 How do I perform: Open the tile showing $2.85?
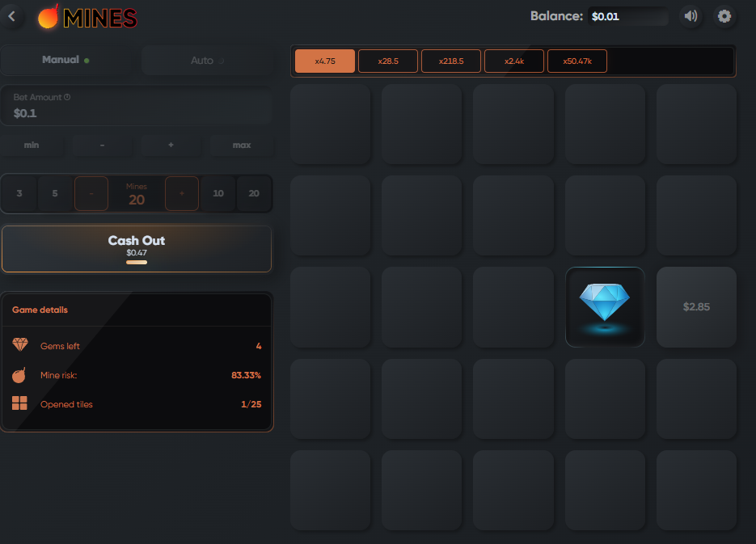696,307
